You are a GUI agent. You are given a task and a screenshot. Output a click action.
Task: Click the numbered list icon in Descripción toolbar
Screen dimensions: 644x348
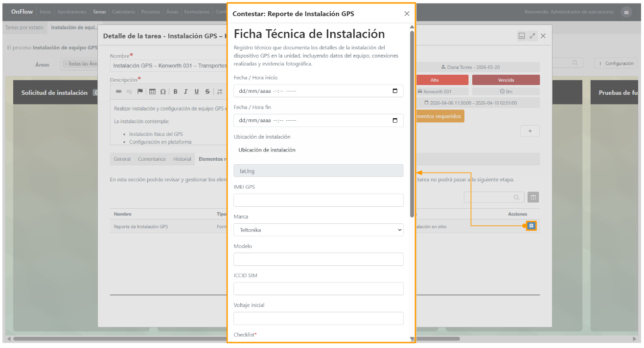click(220, 91)
